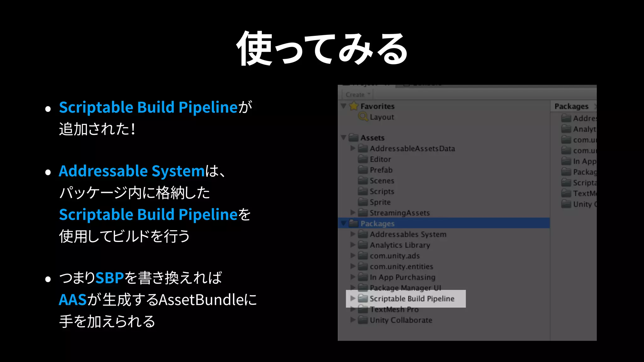Select the Addressables System folder icon
Viewport: 644px width, 362px height.
click(363, 234)
